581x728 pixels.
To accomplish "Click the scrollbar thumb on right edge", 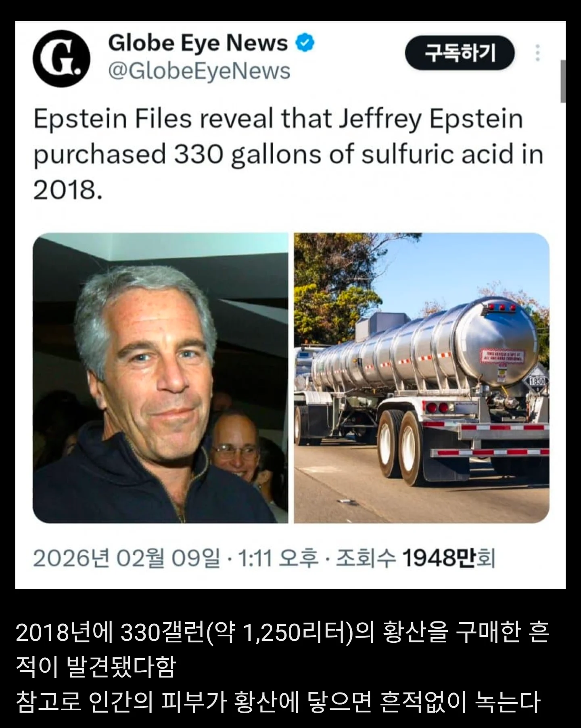I will (x=563, y=81).
